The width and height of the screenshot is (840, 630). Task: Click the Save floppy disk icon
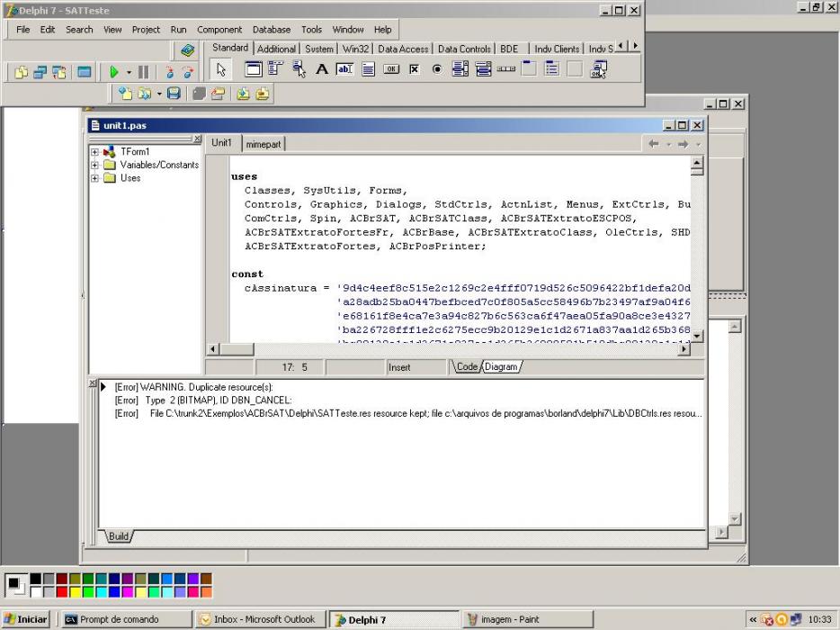coord(174,94)
